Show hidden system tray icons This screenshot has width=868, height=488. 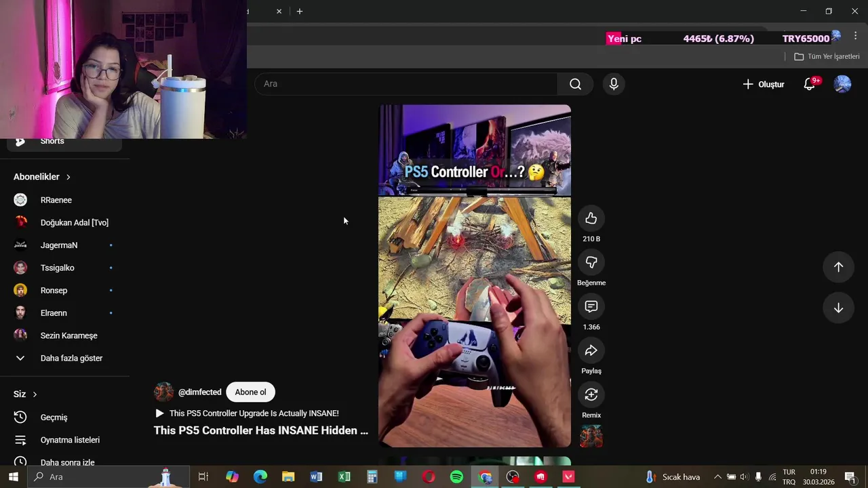[x=717, y=477]
